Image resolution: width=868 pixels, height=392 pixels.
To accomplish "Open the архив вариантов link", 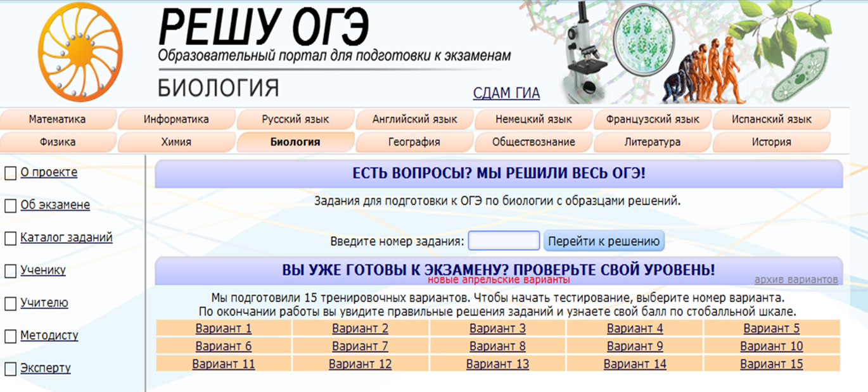I will (x=796, y=280).
